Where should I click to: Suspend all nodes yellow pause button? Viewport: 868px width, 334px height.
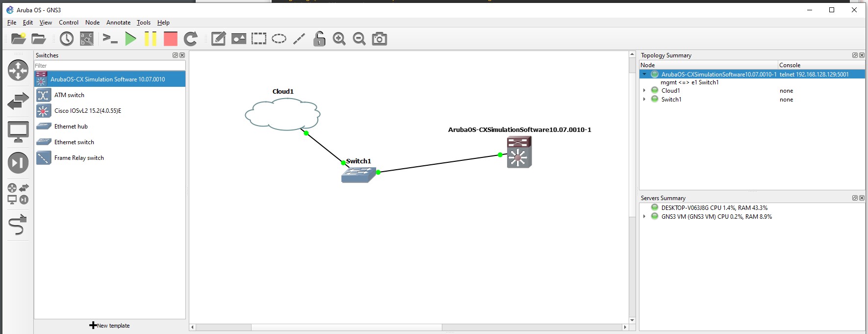pos(151,39)
